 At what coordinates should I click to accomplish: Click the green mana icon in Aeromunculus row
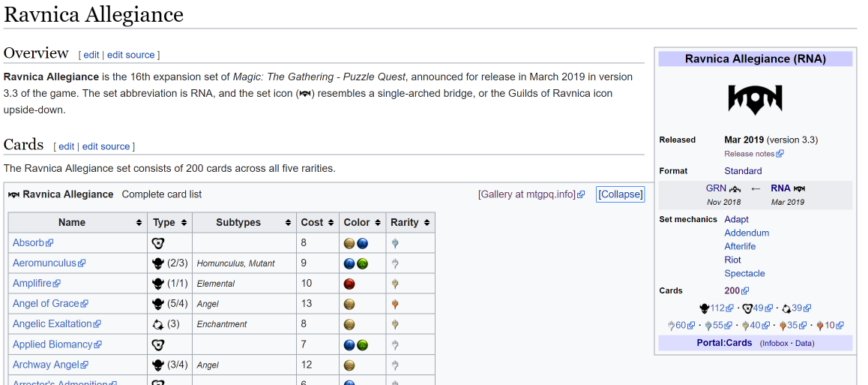362,263
